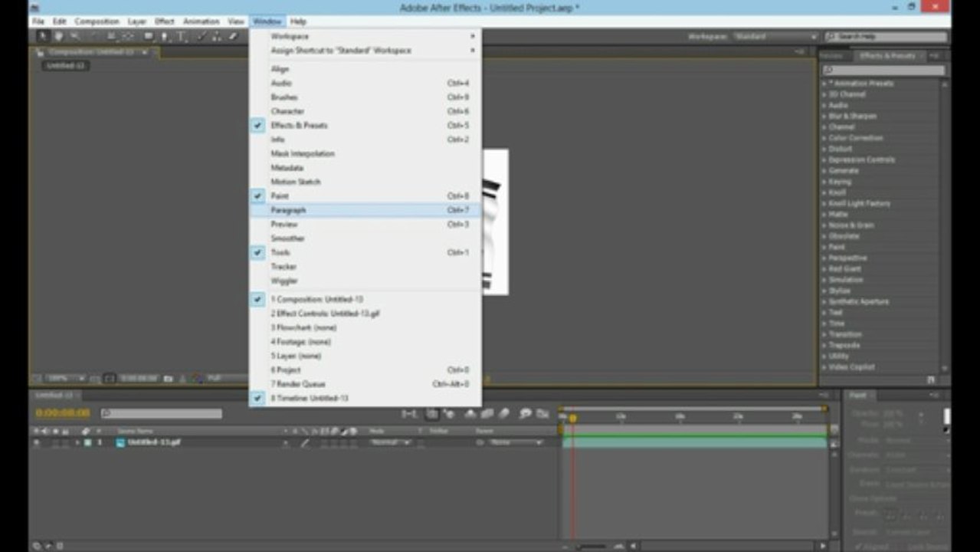Choose 6 Project from Window menu
This screenshot has height=552, width=980.
[365, 370]
